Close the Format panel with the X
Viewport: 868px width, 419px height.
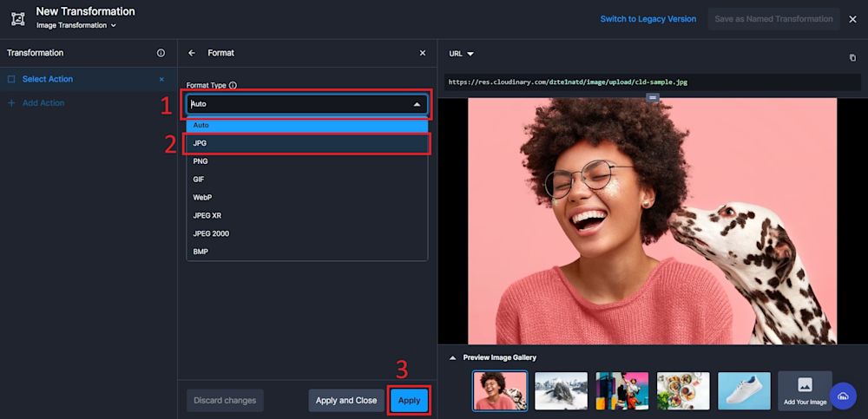tap(423, 53)
